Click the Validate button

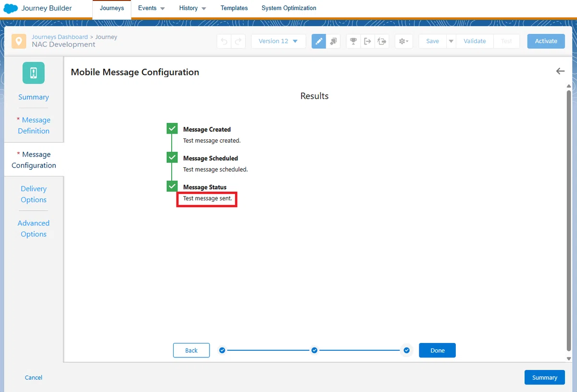tap(475, 41)
